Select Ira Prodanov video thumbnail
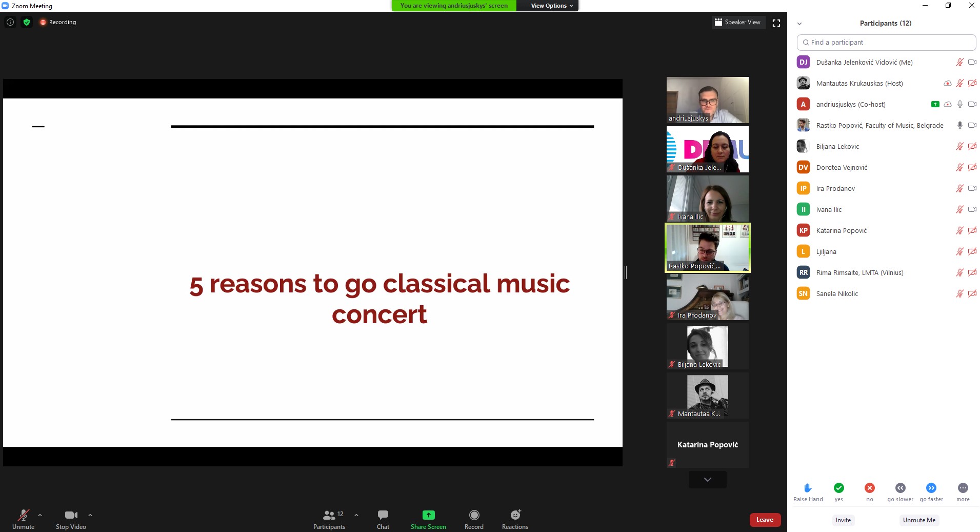The width and height of the screenshot is (980, 532). [707, 297]
